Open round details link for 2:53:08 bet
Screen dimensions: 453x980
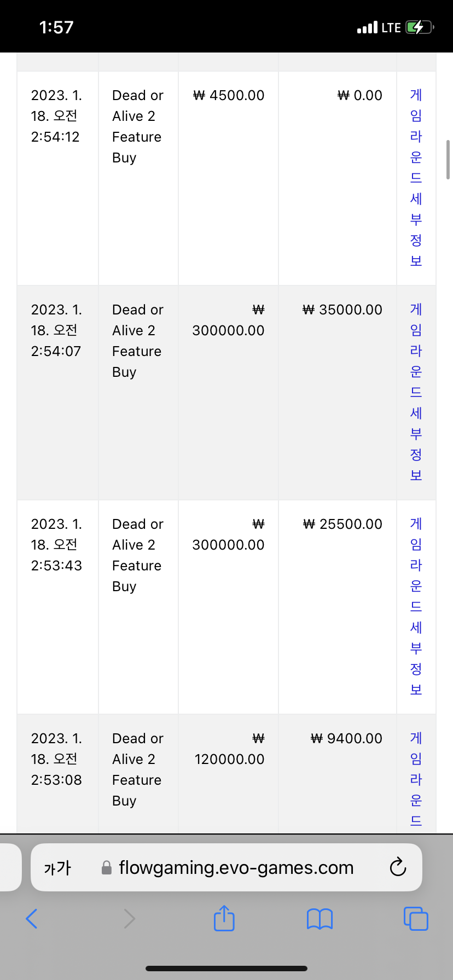[x=416, y=779]
